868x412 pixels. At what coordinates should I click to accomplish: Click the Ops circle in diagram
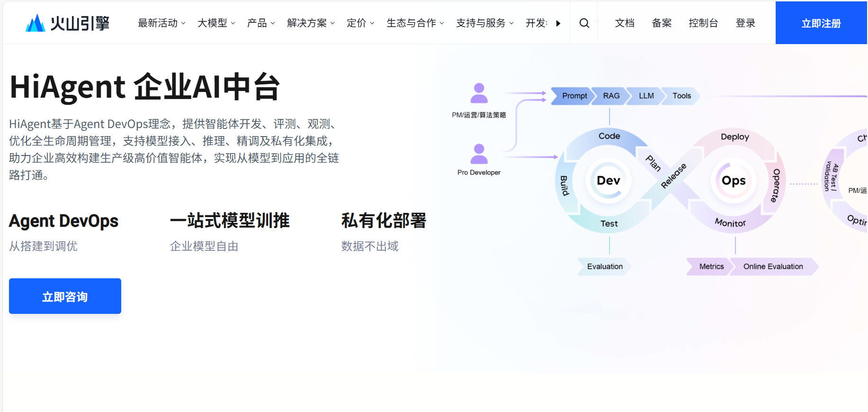pos(734,181)
